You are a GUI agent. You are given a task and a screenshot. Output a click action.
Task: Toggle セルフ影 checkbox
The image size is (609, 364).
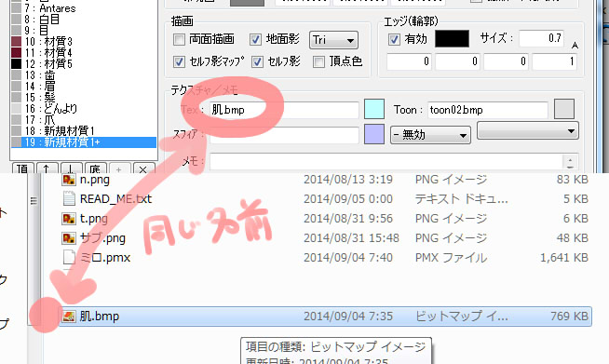pos(257,61)
